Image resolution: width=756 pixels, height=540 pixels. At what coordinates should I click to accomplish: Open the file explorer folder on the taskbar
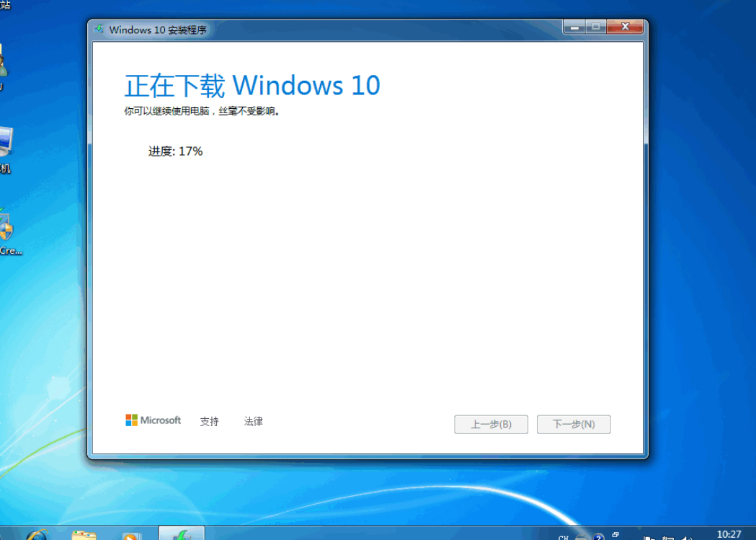point(84,536)
